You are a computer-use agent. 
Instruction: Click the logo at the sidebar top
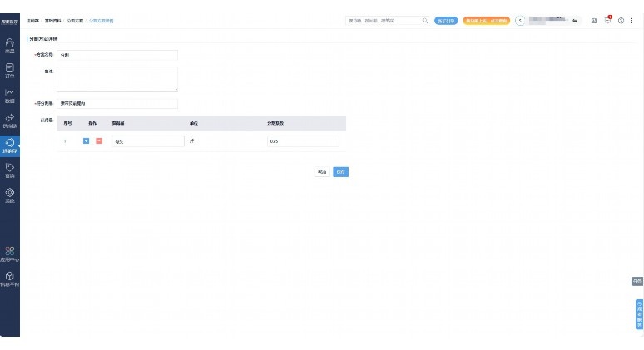[x=9, y=22]
